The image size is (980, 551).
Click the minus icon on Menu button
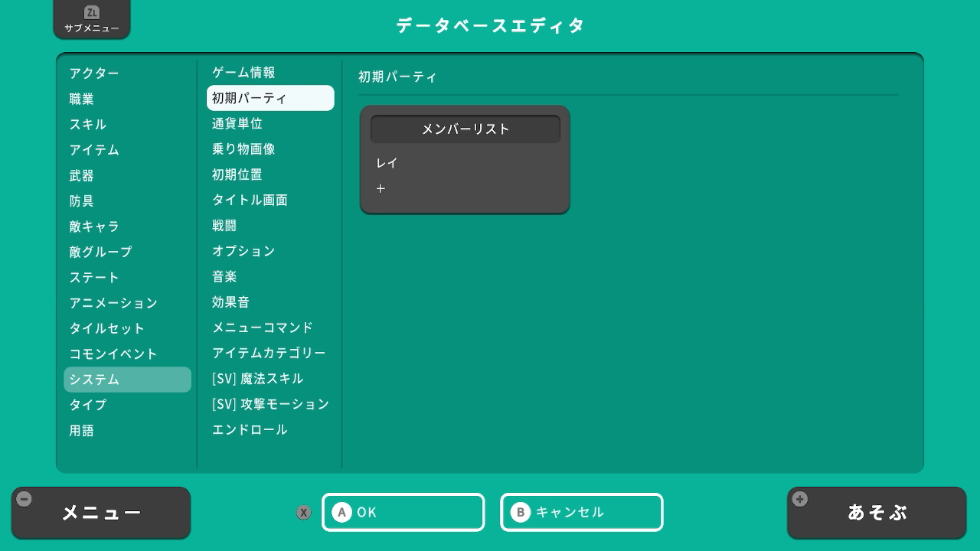[x=24, y=499]
